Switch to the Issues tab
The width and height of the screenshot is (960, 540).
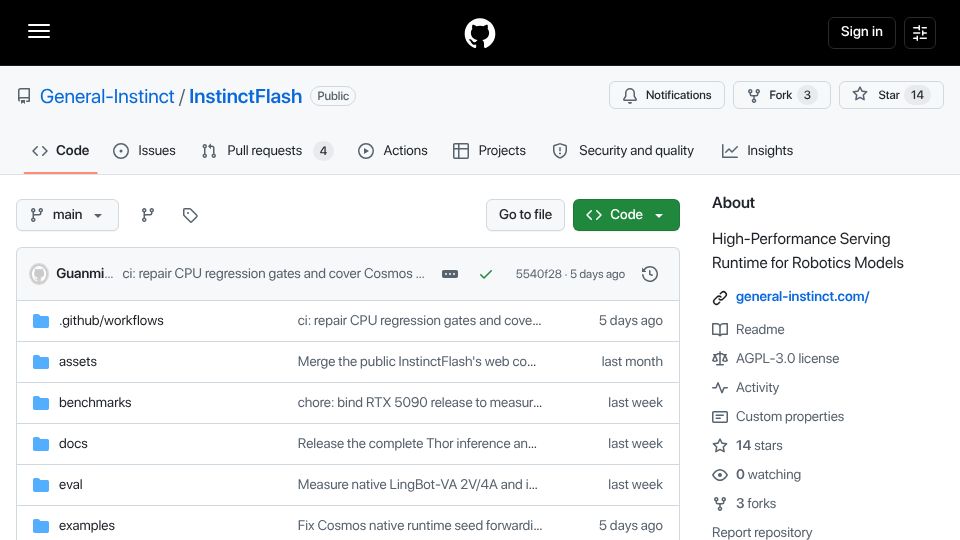[x=144, y=151]
